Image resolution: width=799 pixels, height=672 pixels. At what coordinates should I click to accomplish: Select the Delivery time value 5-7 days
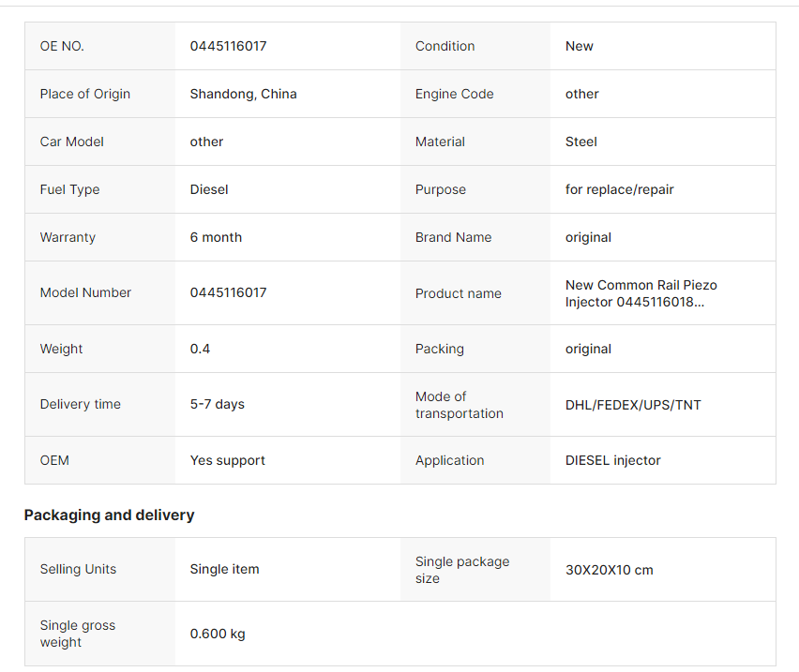[217, 404]
